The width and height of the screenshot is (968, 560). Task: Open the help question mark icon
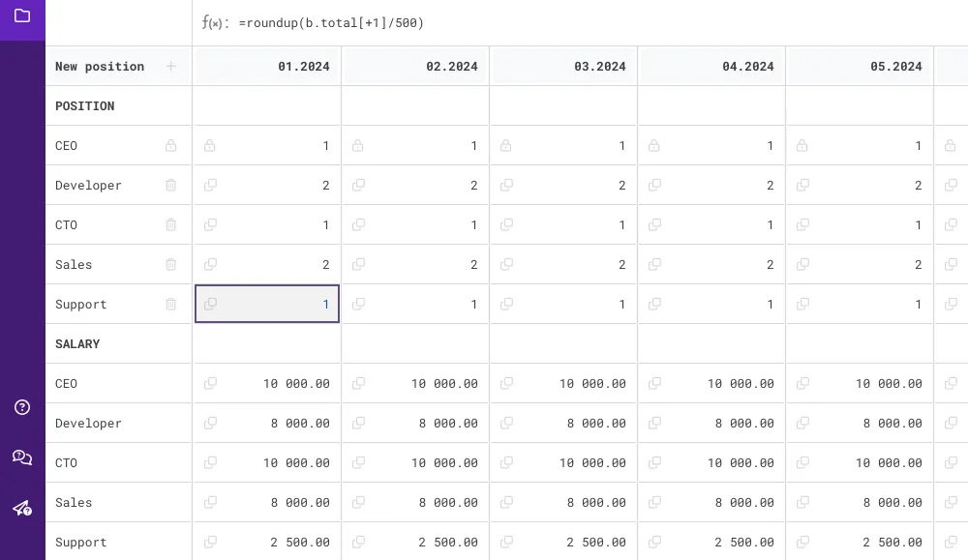[x=22, y=407]
